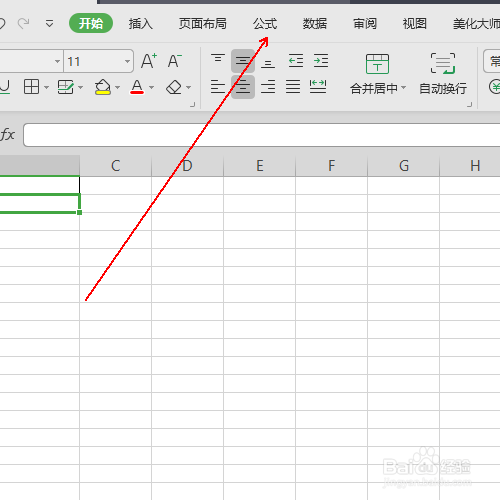
Task: Click the fx insert function icon
Action: pos(7,135)
